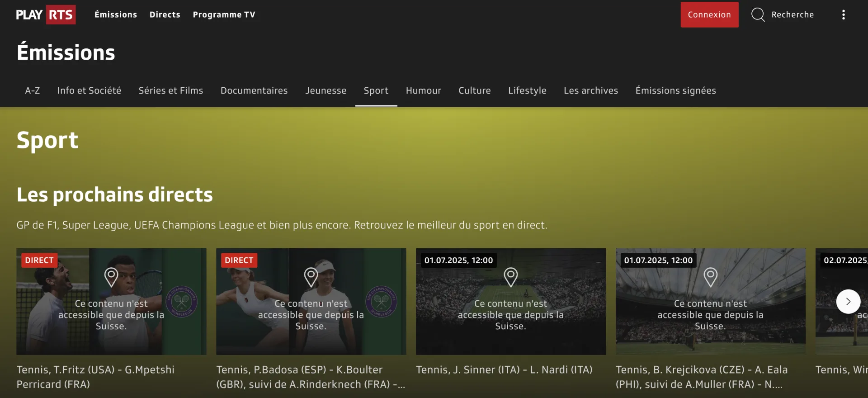This screenshot has height=398, width=868.
Task: Open Tennis P.Badosa - K.Boulter title
Action: (311, 377)
